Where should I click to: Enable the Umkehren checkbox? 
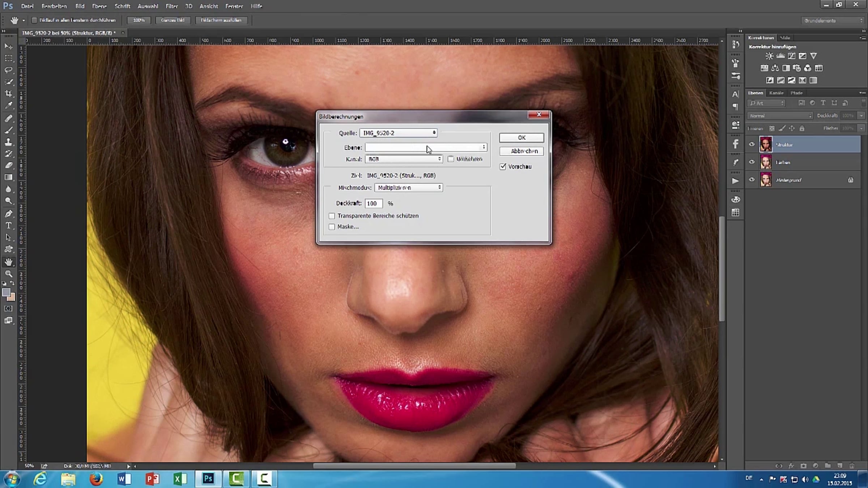[451, 159]
